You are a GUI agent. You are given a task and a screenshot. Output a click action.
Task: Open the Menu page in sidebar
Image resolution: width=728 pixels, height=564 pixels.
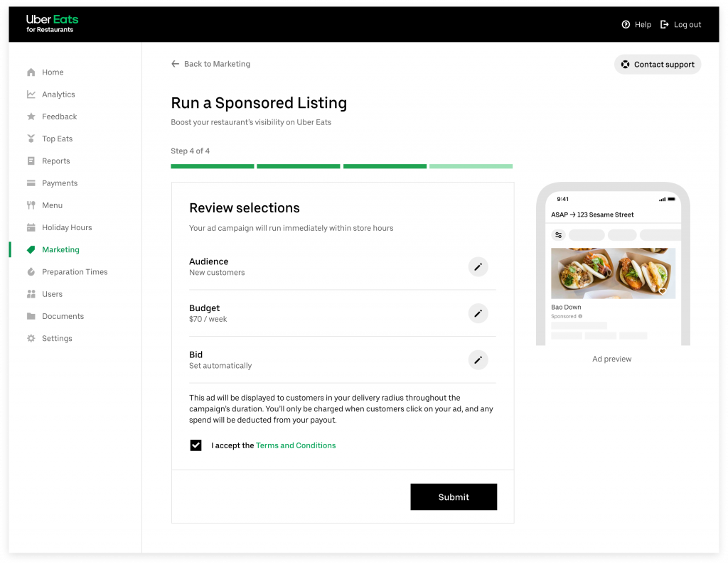pyautogui.click(x=52, y=205)
